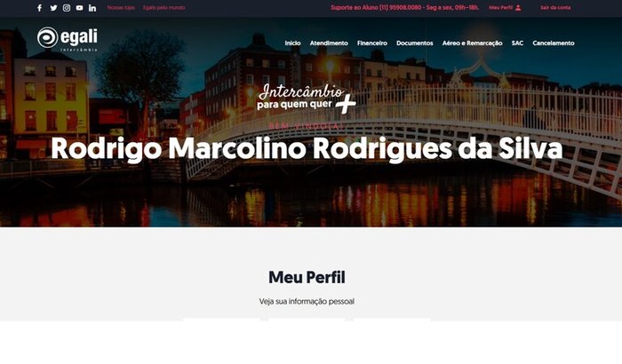The height and width of the screenshot is (364, 622).
Task: Click the Suporte ao Aluno phone number
Action: (400, 7)
